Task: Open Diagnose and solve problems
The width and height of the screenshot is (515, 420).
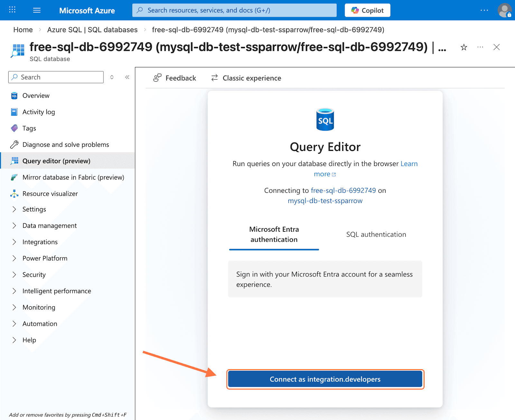Action: pos(66,145)
